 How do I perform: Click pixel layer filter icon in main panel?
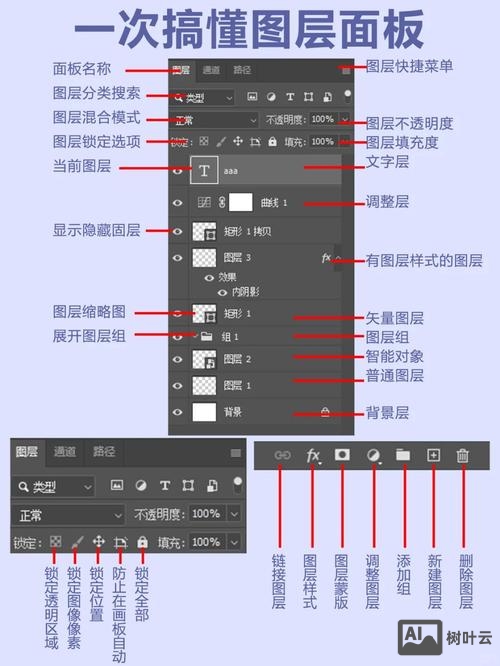252,96
